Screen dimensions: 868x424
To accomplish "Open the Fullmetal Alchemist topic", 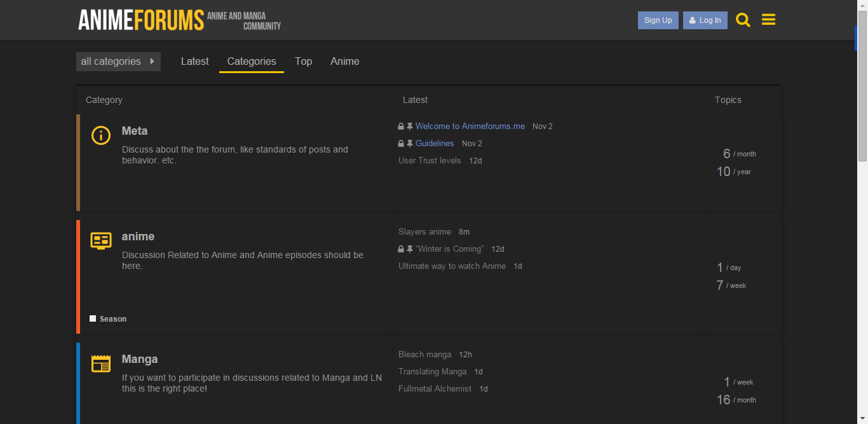I will point(435,389).
